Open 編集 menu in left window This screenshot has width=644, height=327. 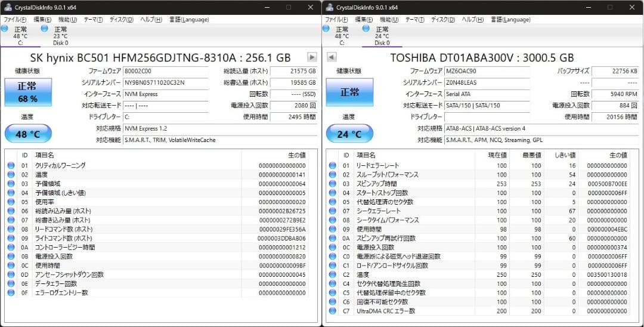pos(42,19)
